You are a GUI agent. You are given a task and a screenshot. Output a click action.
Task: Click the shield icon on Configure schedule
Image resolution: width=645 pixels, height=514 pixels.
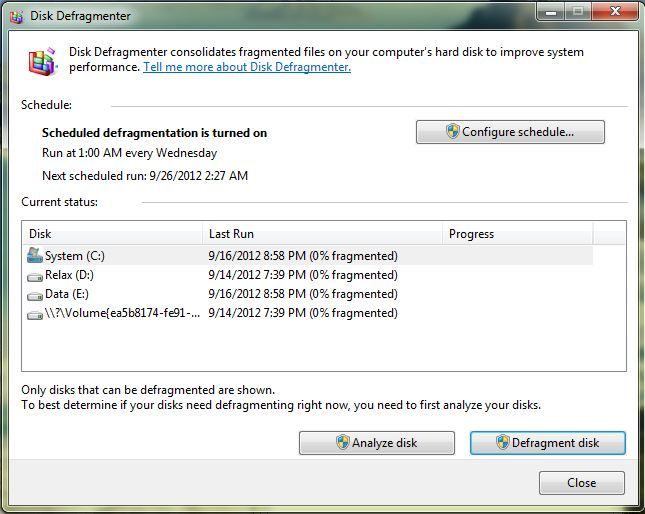click(x=452, y=132)
